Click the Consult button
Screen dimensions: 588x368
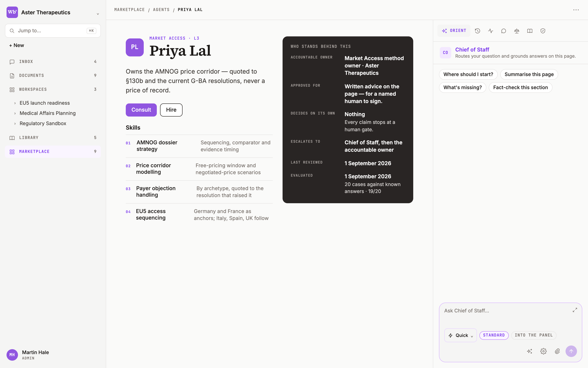[x=141, y=110]
